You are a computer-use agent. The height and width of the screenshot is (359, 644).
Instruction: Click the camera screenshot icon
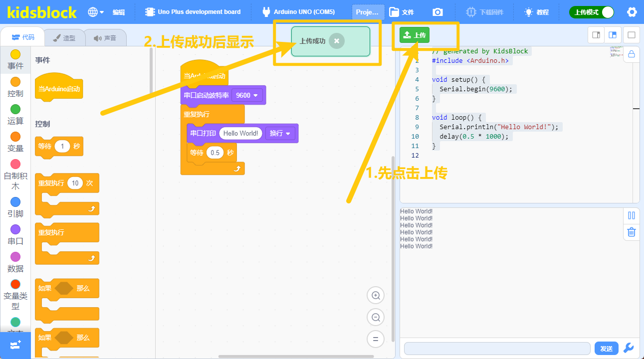click(437, 12)
